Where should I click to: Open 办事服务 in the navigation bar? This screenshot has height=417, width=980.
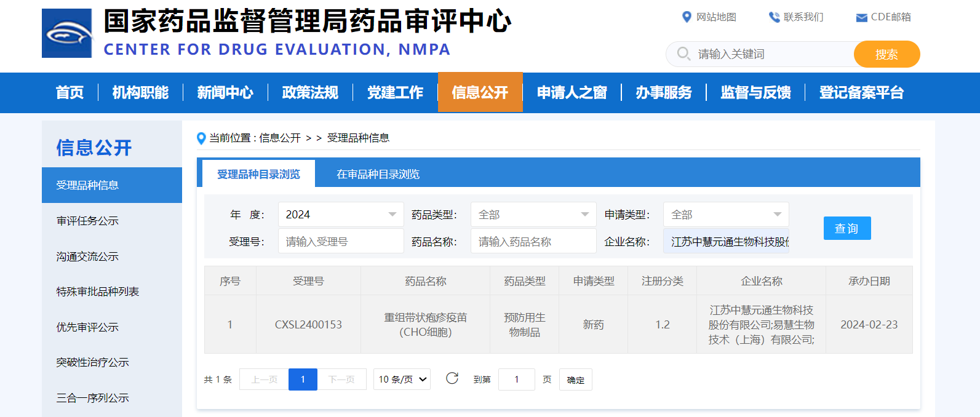tap(663, 93)
